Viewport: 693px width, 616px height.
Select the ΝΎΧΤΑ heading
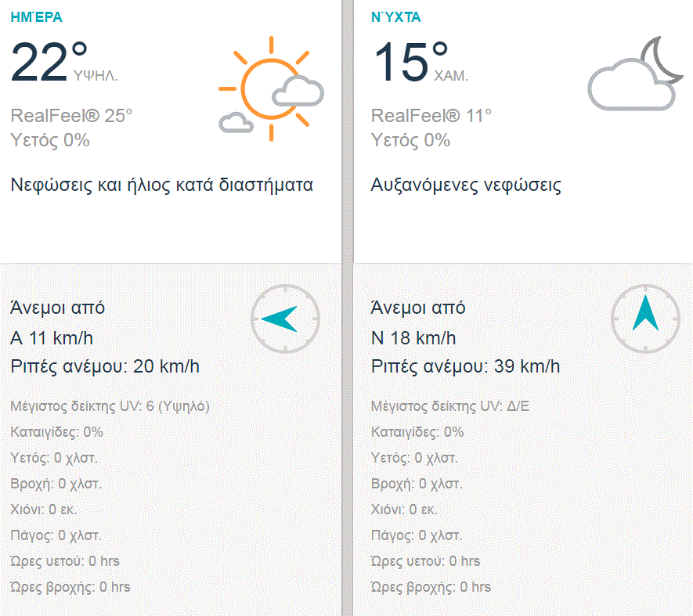tap(397, 16)
